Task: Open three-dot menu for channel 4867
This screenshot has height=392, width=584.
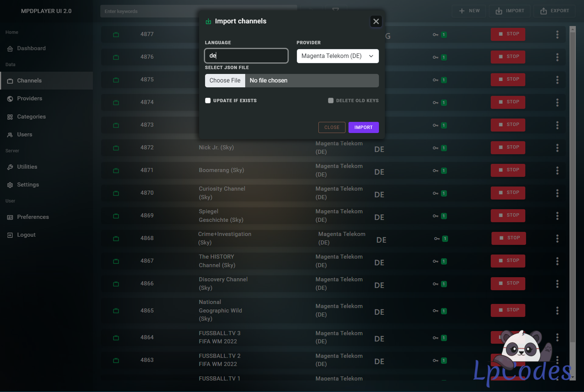Action: [557, 261]
